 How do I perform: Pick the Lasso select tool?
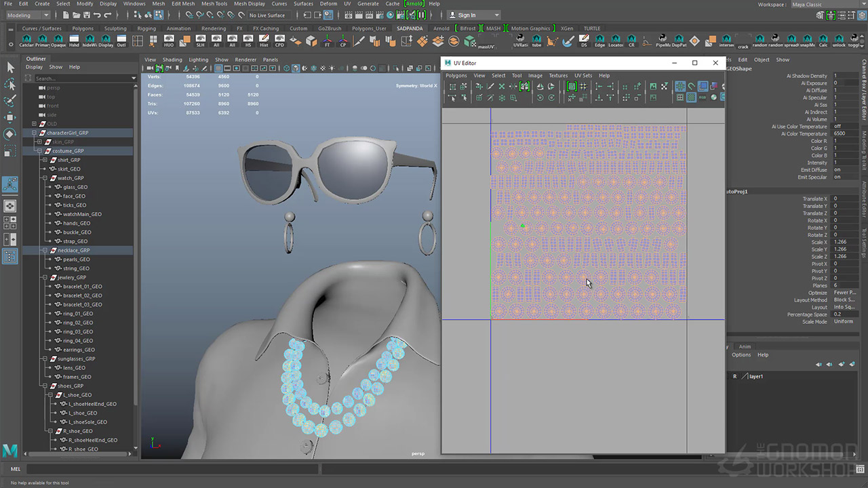point(10,84)
